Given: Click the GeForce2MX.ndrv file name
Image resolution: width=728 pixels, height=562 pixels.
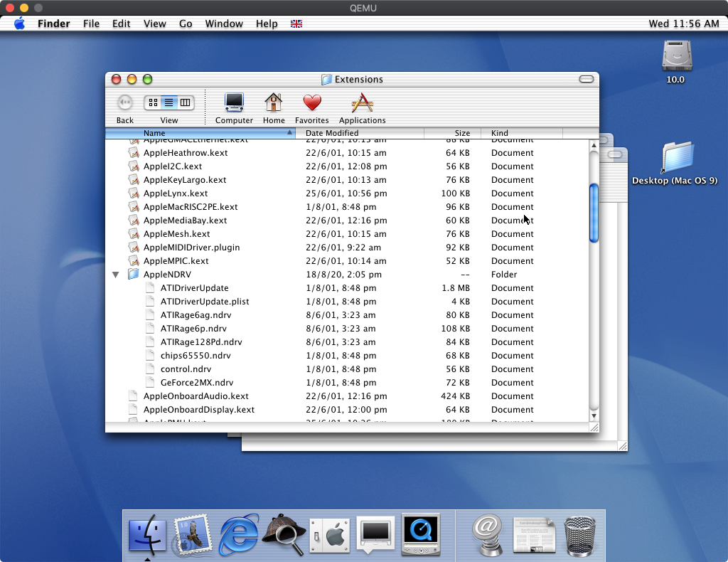Looking at the screenshot, I should pyautogui.click(x=197, y=382).
